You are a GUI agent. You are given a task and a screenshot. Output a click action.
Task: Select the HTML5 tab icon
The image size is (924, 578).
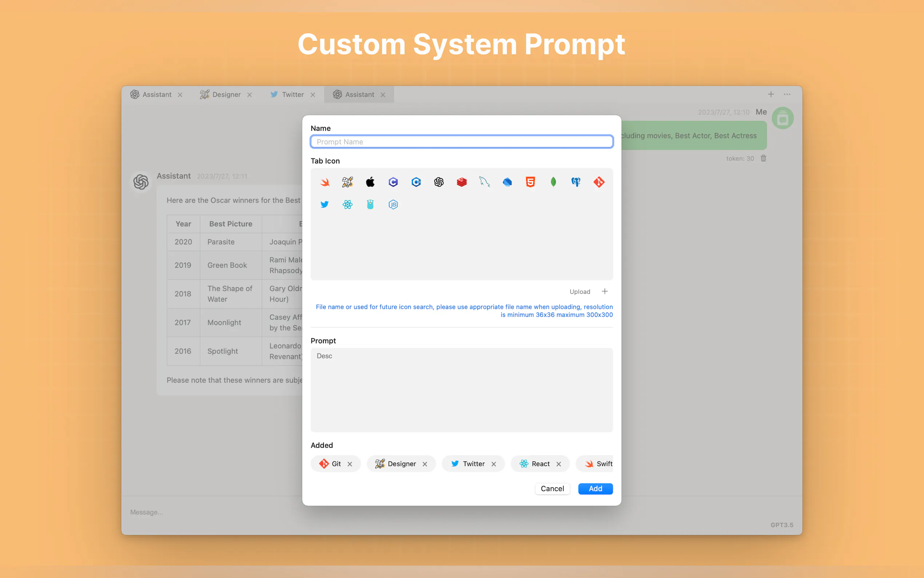pos(530,182)
